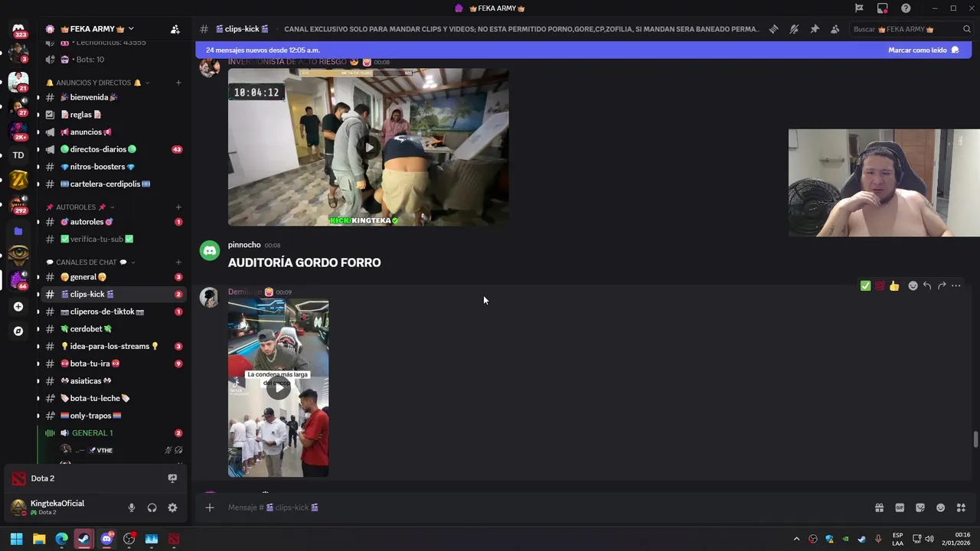Click the invite people icon beside server name

[175, 29]
